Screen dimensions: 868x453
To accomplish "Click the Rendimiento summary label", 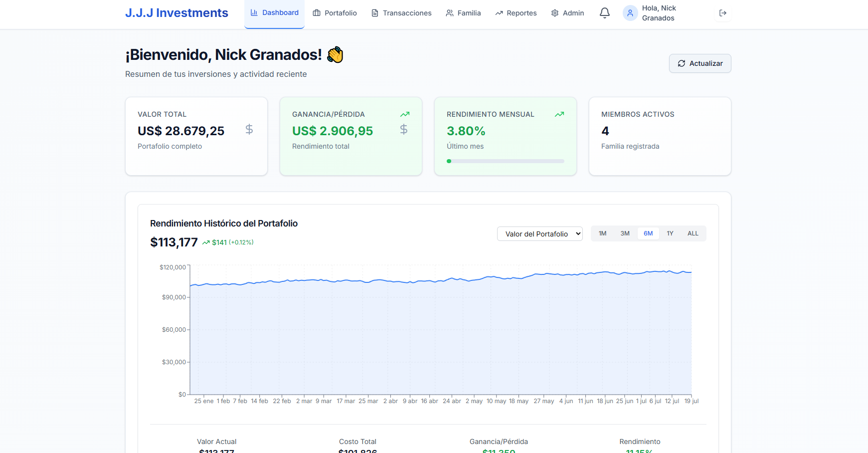I will coord(640,442).
